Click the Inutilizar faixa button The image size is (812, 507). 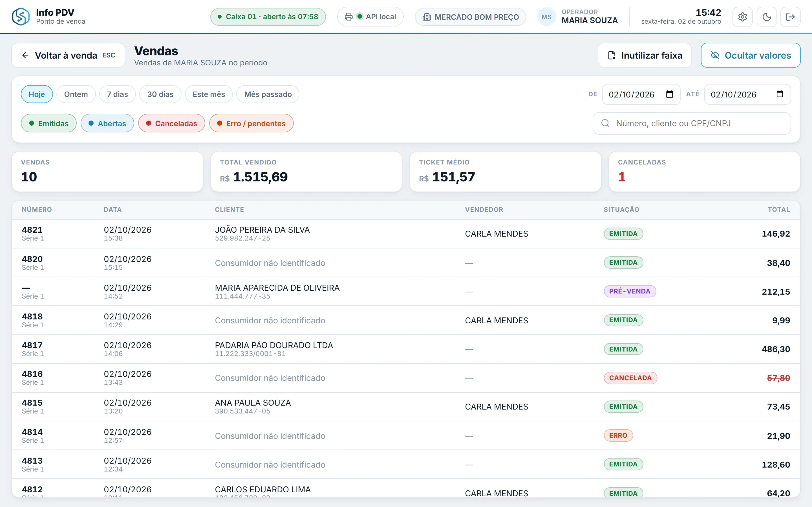click(645, 55)
